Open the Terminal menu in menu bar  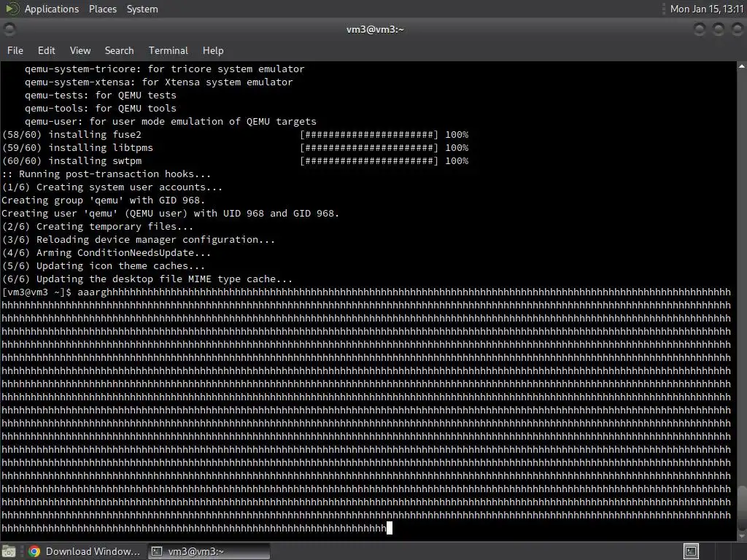169,50
